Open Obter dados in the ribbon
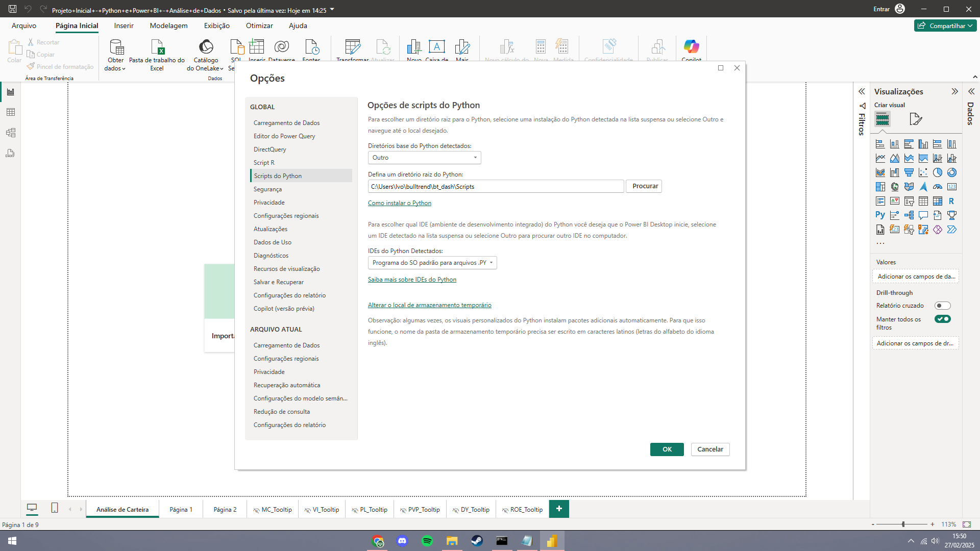 [116, 55]
